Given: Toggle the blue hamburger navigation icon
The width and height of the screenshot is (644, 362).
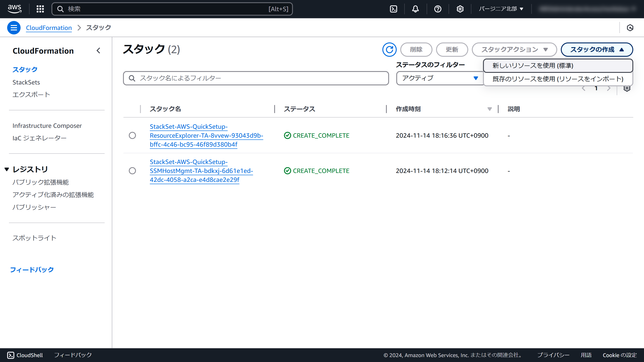Looking at the screenshot, I should point(14,28).
